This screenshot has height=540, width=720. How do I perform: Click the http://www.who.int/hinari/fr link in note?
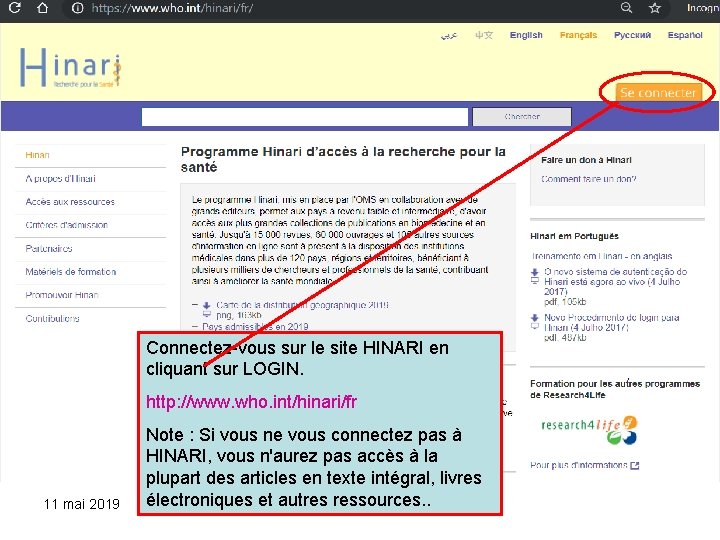click(251, 402)
